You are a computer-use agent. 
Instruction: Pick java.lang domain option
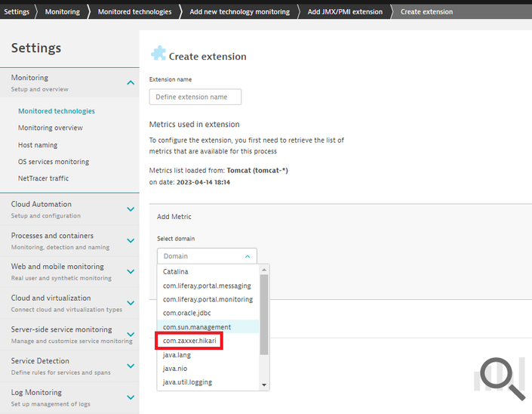pos(178,355)
